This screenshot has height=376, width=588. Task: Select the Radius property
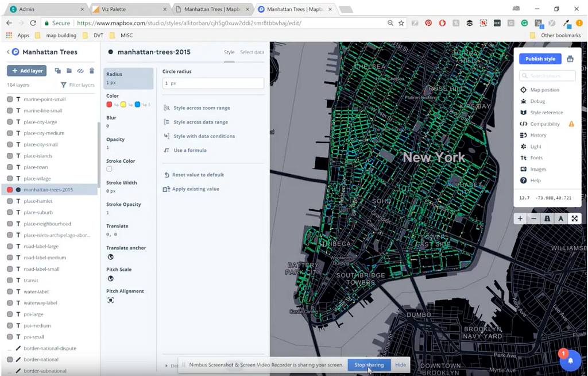[128, 78]
